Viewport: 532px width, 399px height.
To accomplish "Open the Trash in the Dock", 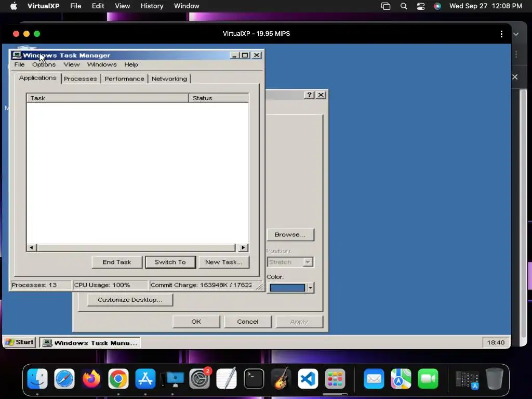I will pyautogui.click(x=495, y=379).
